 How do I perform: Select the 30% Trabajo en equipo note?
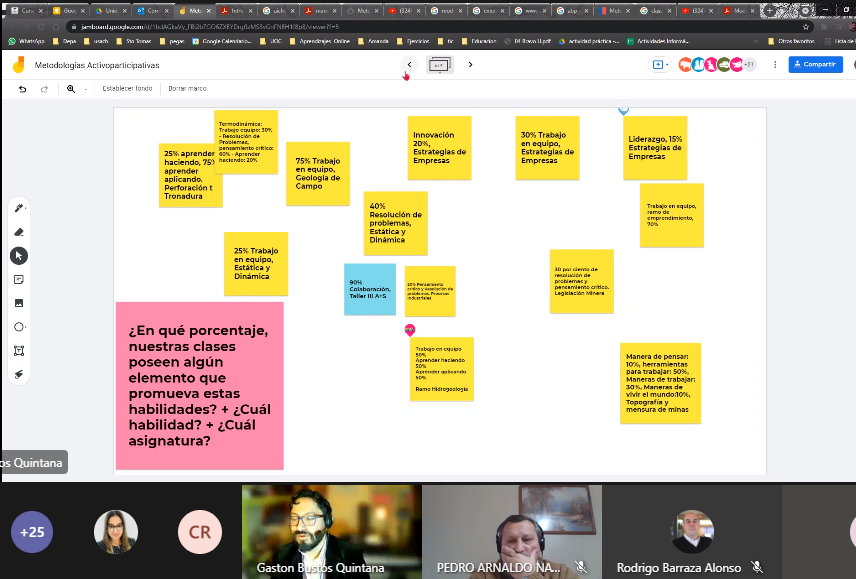(x=548, y=148)
